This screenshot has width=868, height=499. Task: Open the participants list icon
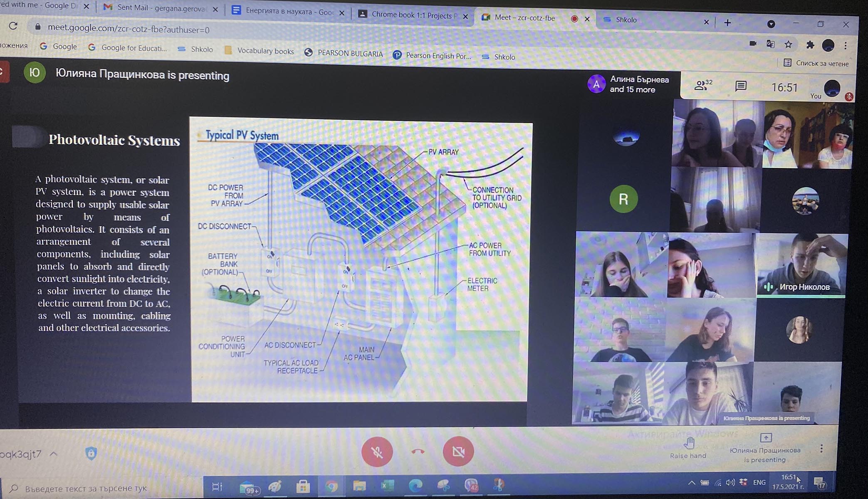click(x=702, y=86)
